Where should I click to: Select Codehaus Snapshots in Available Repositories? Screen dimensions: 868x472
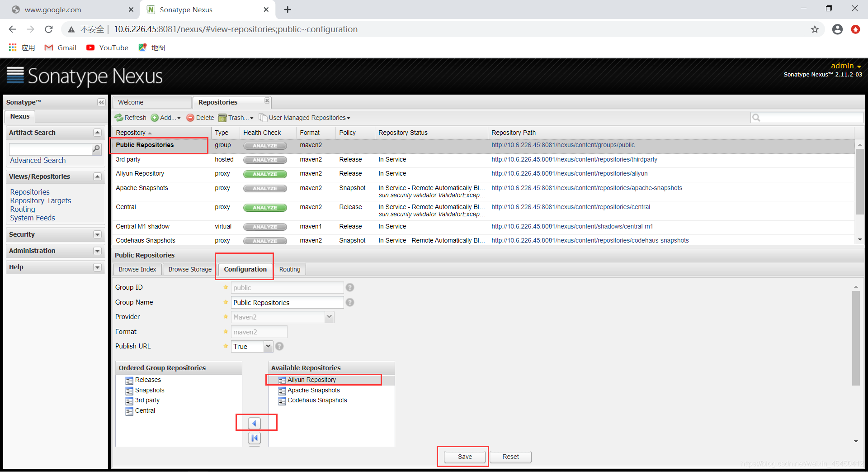click(x=317, y=400)
